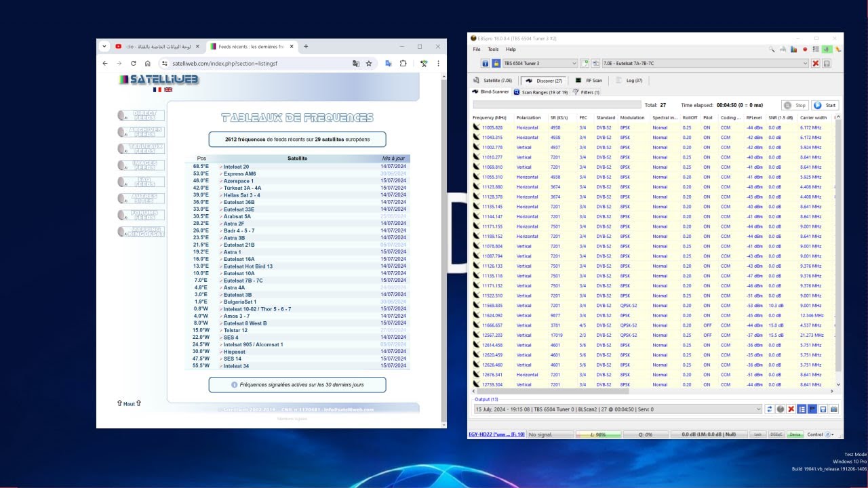Click the red X icon in Output toolbar
868x488 pixels.
point(791,409)
